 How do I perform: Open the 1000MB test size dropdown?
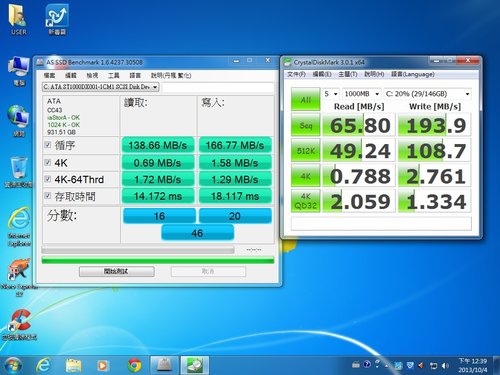[x=361, y=94]
